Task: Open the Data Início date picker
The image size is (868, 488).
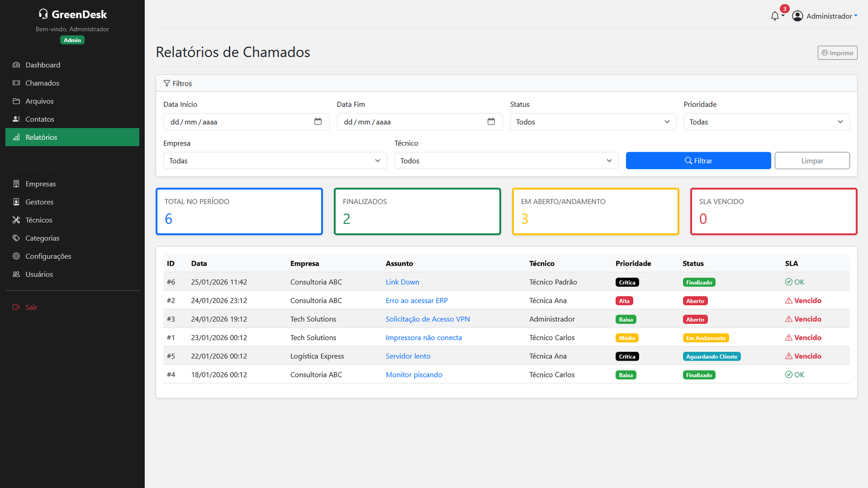Action: [x=318, y=121]
